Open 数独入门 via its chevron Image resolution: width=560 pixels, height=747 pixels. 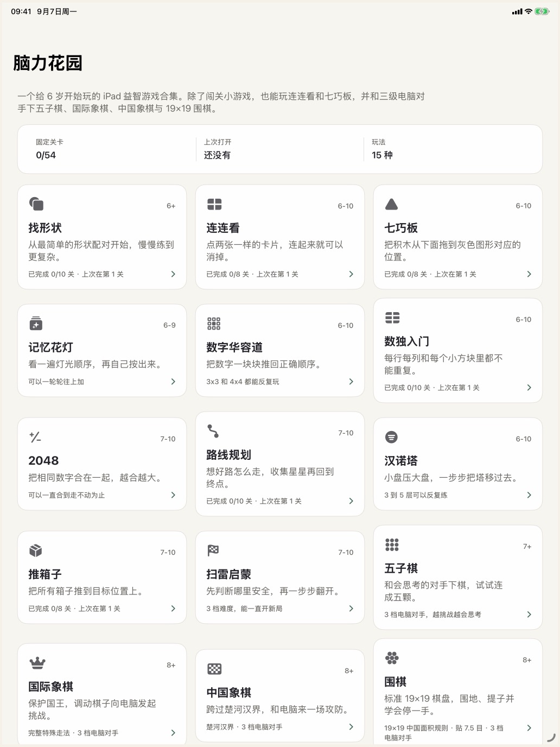[x=529, y=388]
